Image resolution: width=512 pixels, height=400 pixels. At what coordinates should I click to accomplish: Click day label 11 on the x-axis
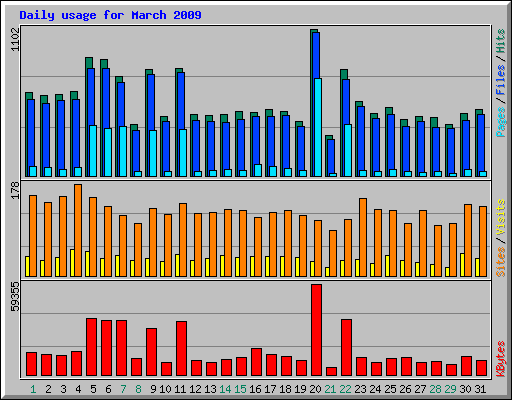tap(180, 389)
